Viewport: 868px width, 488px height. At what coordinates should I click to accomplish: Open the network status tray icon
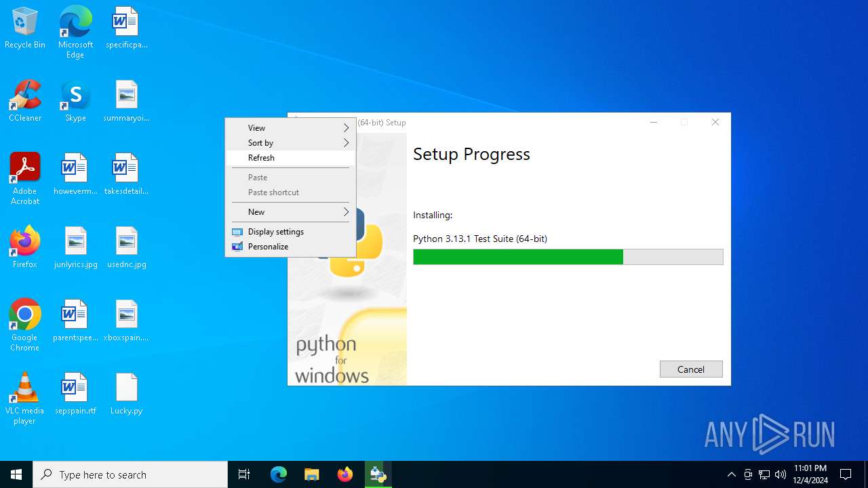tap(764, 474)
